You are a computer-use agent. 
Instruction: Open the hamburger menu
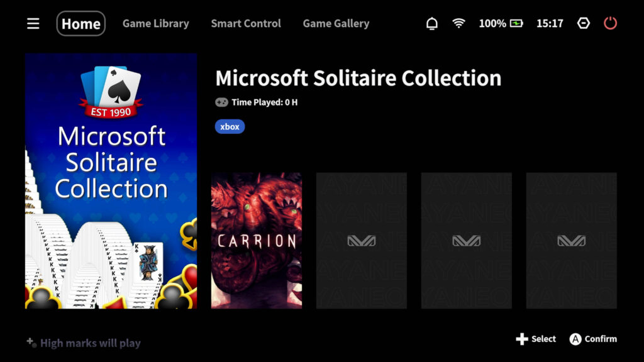tap(33, 23)
